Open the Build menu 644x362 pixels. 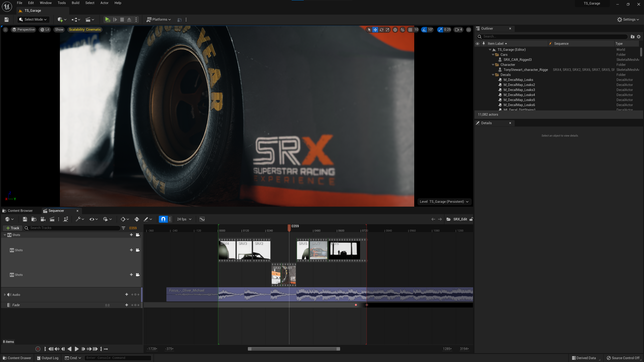[75, 3]
